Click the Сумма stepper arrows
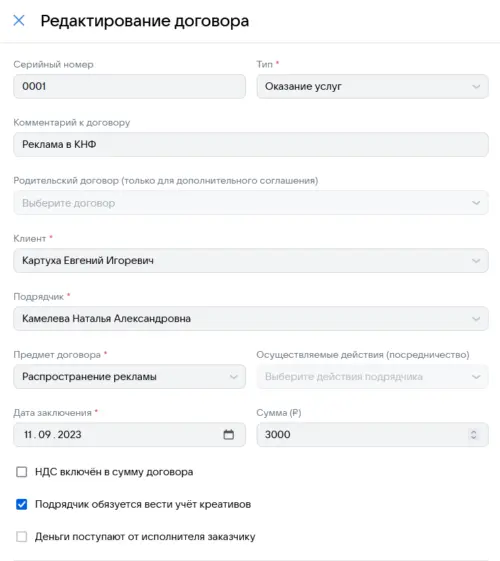This screenshot has width=500, height=561. (x=474, y=434)
